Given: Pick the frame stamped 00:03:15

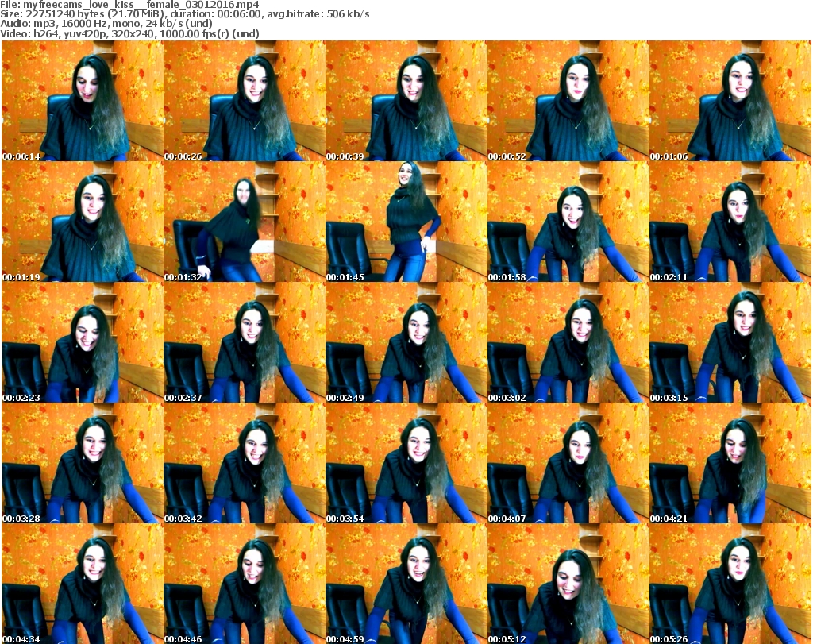Looking at the screenshot, I should (x=730, y=342).
